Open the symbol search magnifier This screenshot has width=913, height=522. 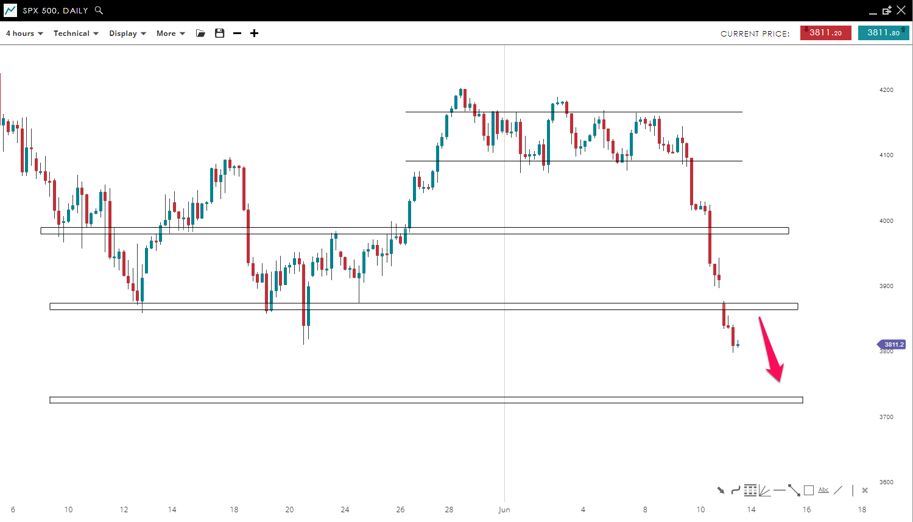pyautogui.click(x=99, y=10)
